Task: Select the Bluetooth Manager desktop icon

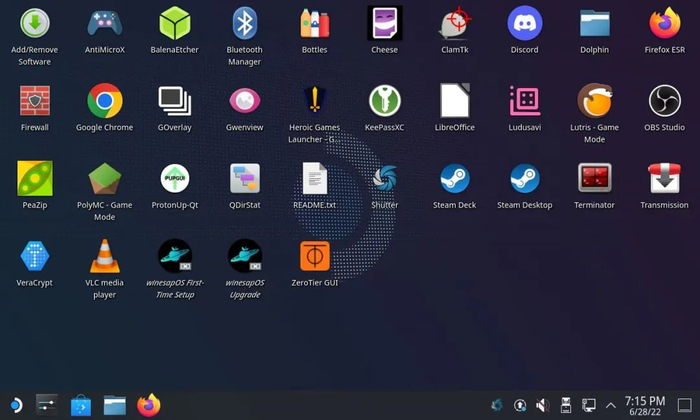Action: (245, 23)
